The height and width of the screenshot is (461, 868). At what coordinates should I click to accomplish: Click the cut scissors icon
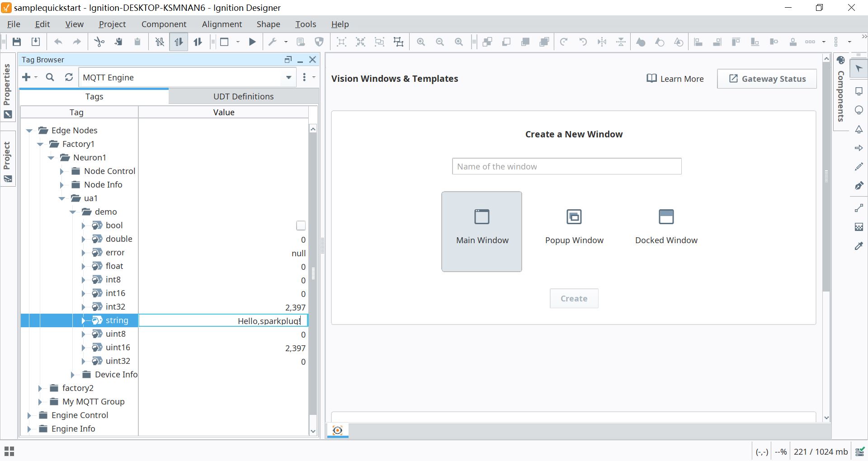pyautogui.click(x=99, y=42)
